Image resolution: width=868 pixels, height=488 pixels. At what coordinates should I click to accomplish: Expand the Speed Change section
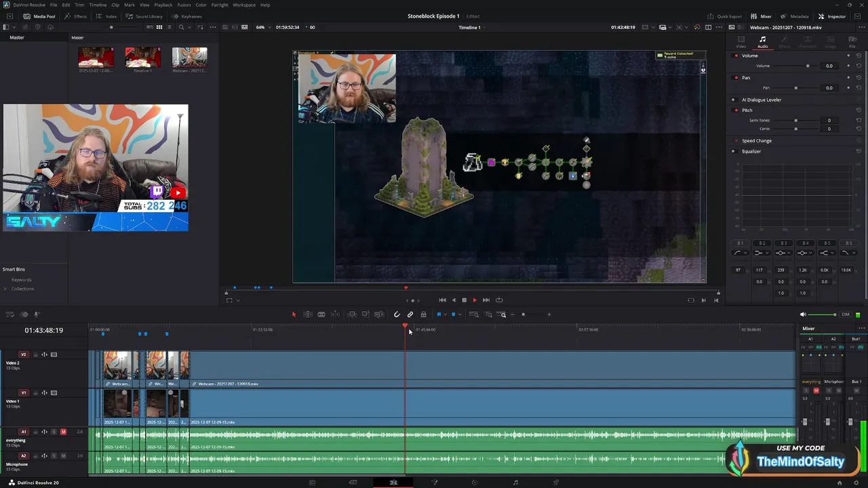click(757, 141)
